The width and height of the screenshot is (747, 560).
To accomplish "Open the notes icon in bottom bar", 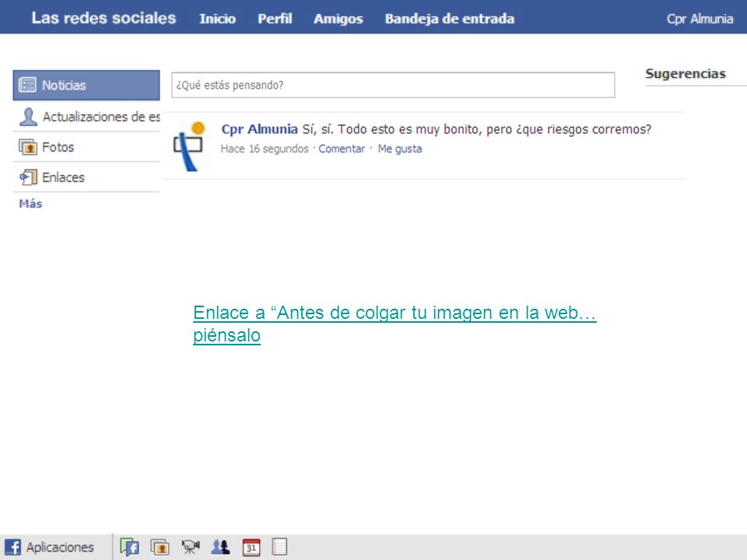I will pyautogui.click(x=279, y=547).
